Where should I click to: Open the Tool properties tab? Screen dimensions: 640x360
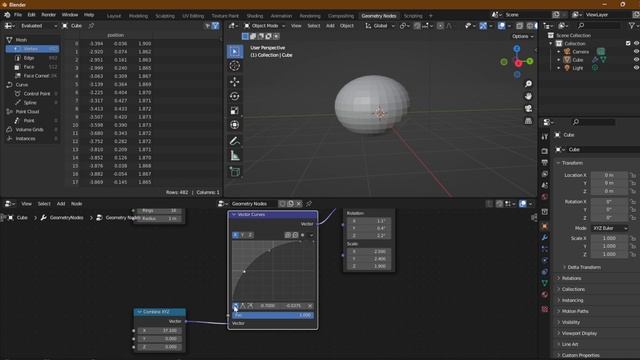tap(544, 137)
